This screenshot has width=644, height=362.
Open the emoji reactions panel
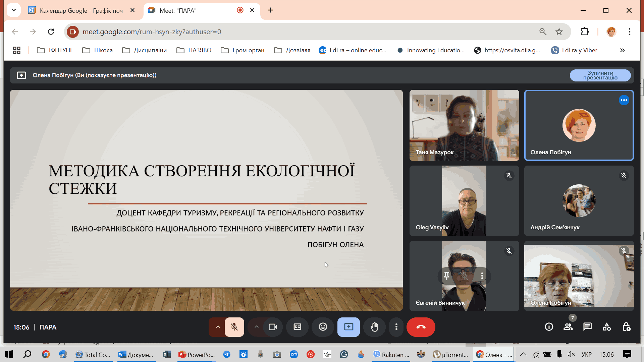323,327
